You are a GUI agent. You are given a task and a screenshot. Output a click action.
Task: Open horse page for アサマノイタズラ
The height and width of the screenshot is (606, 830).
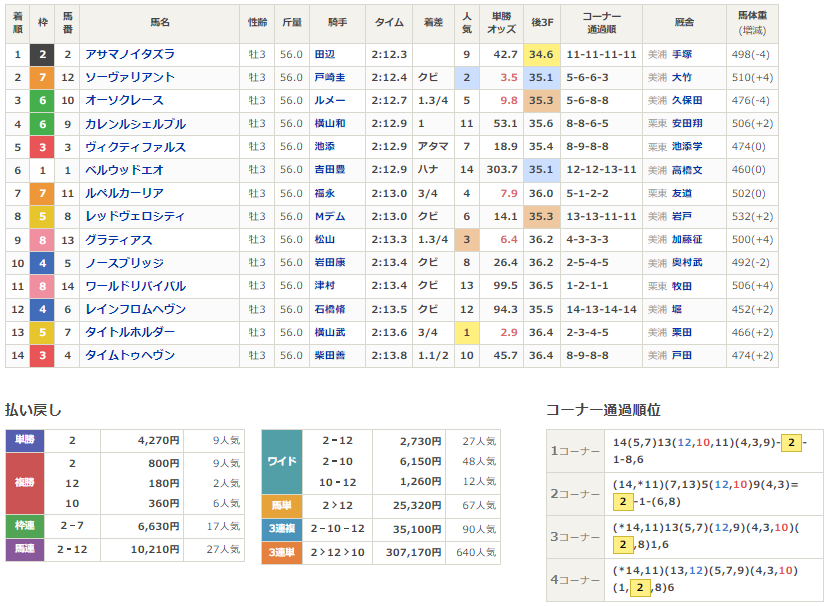tap(130, 55)
